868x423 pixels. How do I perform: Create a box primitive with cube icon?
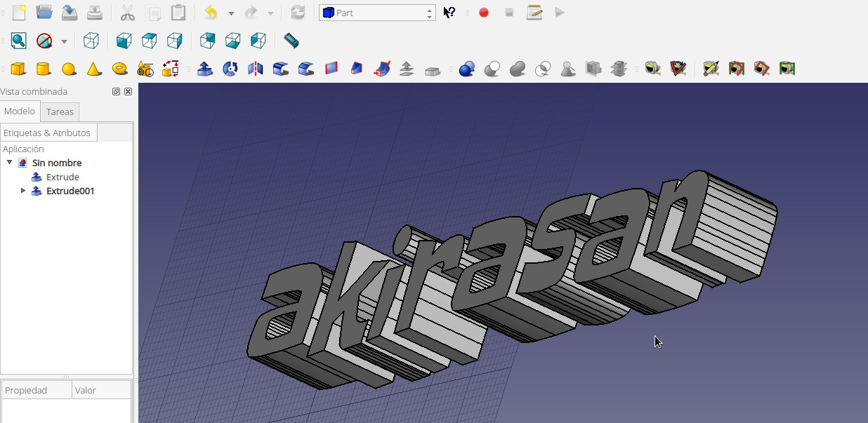(x=18, y=69)
